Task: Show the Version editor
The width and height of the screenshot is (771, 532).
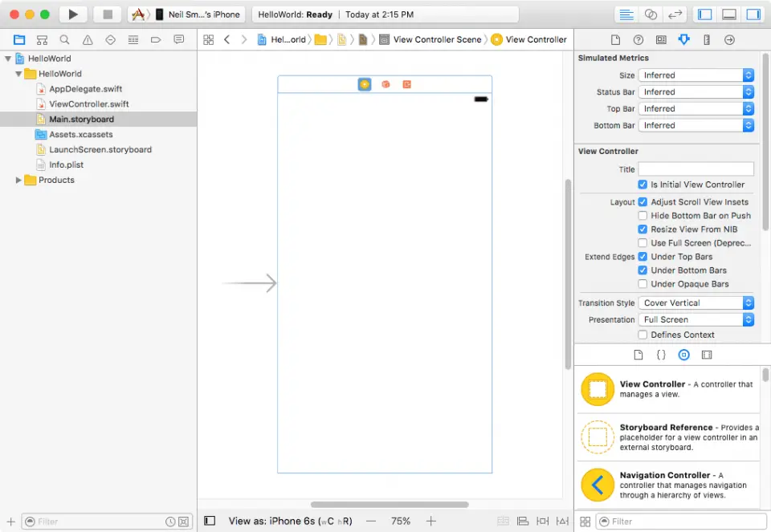Action: pyautogui.click(x=675, y=14)
